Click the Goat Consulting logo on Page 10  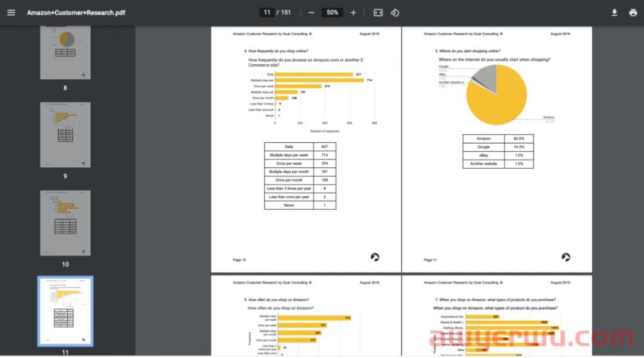(x=375, y=257)
